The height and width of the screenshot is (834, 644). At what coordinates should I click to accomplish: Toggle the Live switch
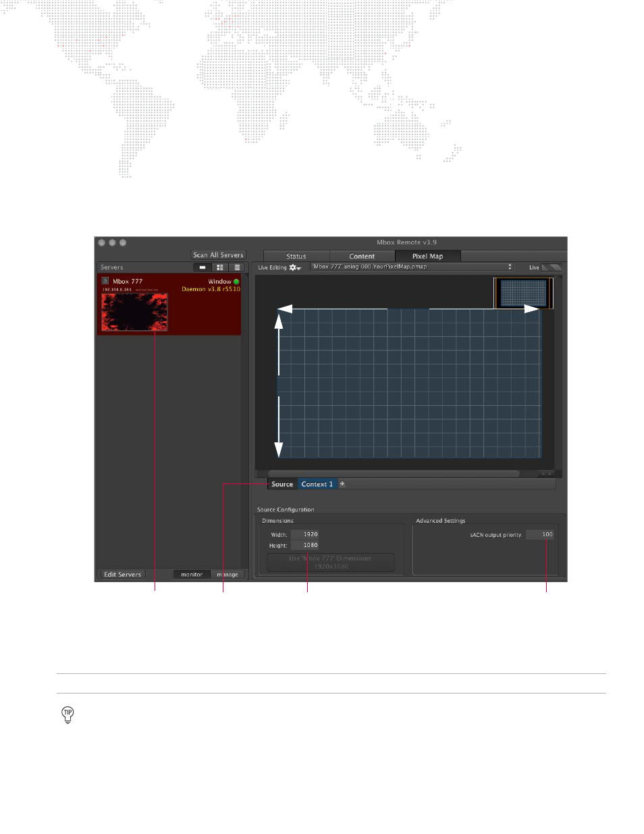pos(552,267)
